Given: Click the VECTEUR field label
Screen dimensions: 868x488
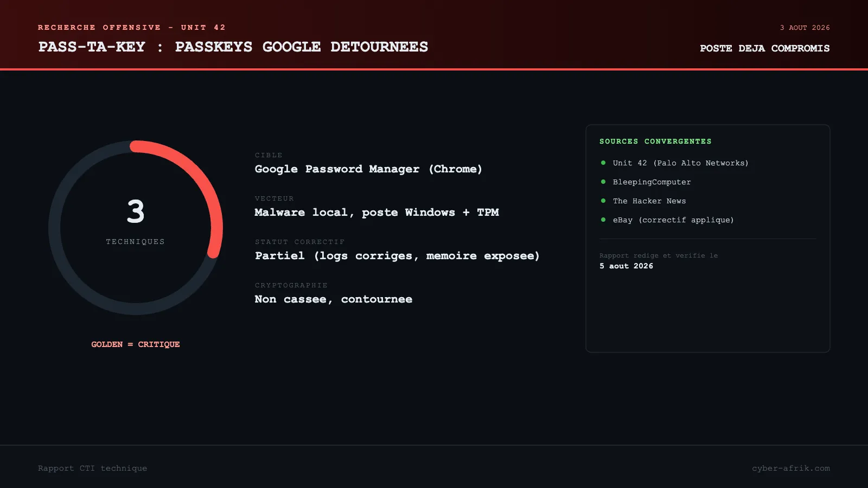Looking at the screenshot, I should 274,199.
